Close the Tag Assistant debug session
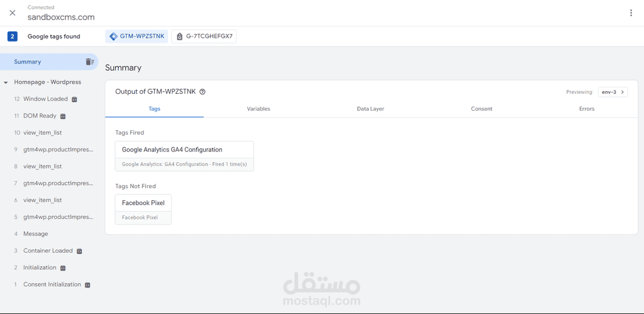This screenshot has height=314, width=644. (13, 13)
